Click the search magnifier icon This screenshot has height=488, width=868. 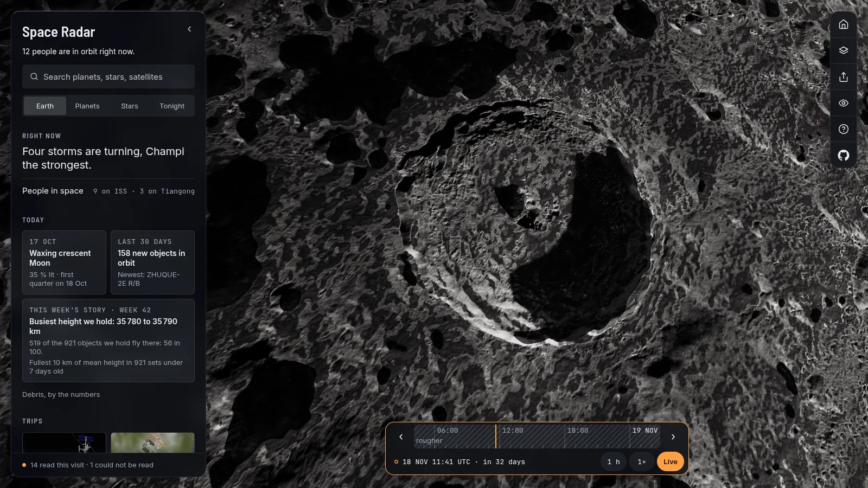(x=34, y=76)
